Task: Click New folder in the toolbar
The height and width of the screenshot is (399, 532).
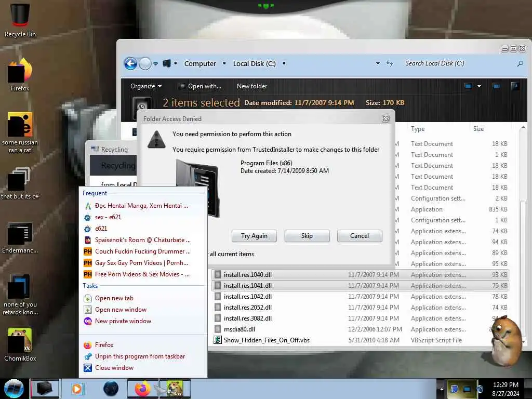Action: (x=252, y=86)
